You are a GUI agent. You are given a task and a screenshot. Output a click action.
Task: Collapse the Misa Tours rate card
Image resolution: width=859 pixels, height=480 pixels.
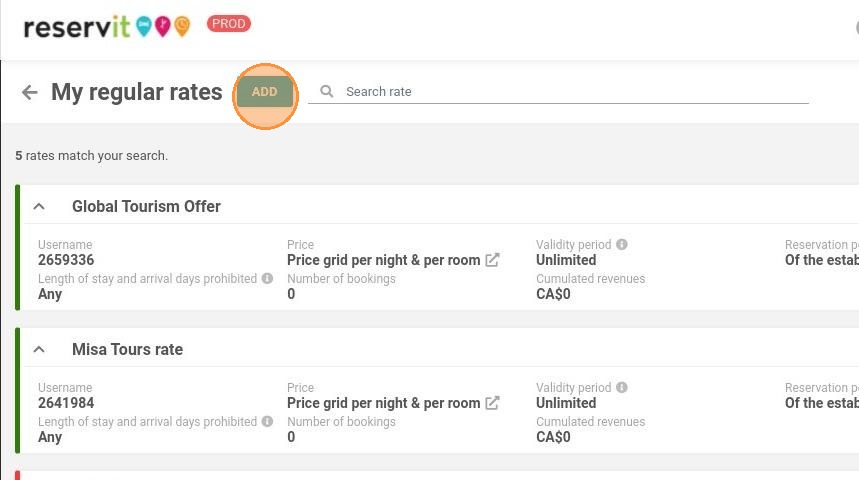(x=39, y=350)
